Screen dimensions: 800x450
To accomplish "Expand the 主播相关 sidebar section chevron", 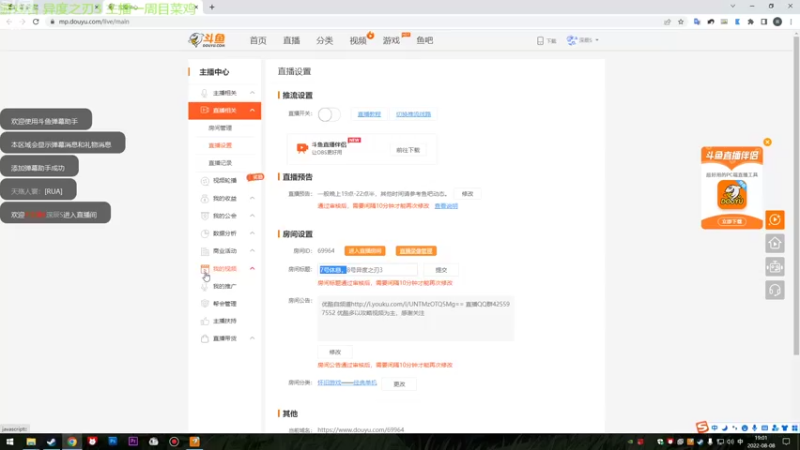I will pyautogui.click(x=252, y=93).
